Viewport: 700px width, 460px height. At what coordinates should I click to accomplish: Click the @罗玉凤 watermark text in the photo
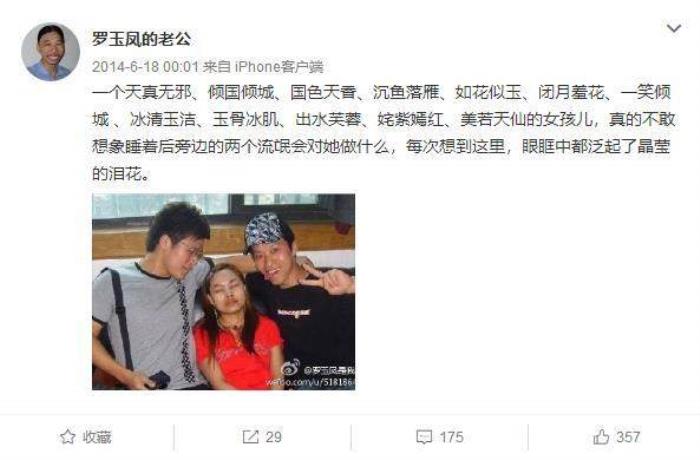329,370
